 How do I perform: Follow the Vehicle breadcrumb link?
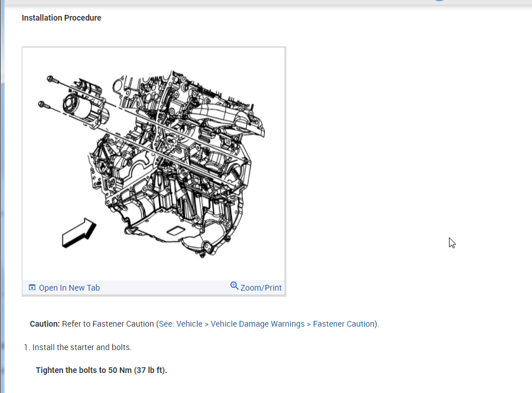click(x=190, y=324)
